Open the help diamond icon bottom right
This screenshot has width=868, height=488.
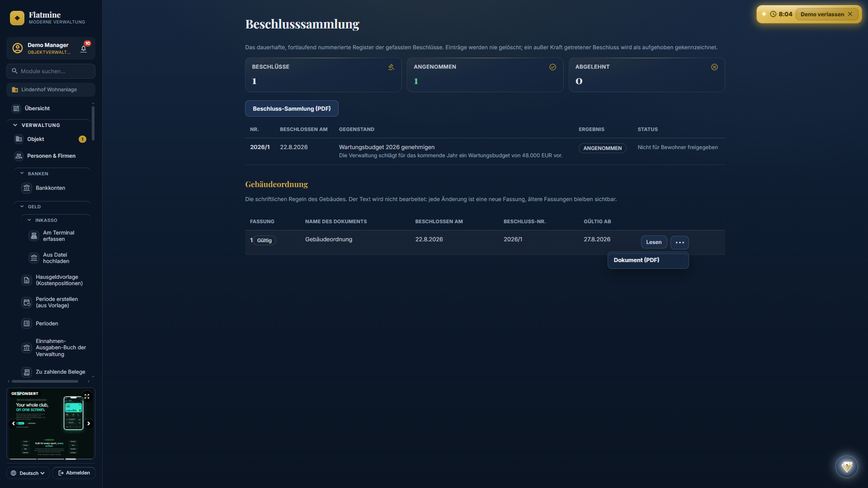pos(847,466)
